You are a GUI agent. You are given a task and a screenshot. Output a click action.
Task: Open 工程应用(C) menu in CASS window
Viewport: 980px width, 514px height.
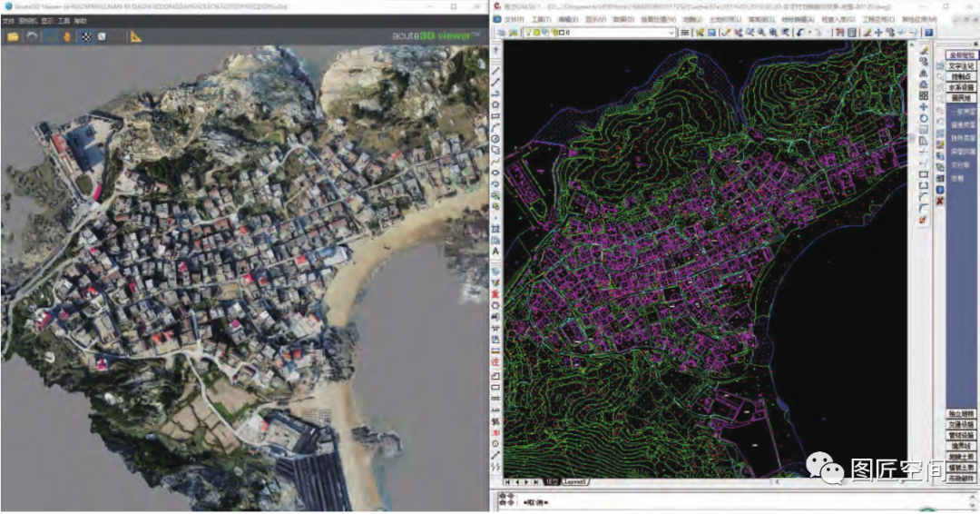point(877,19)
